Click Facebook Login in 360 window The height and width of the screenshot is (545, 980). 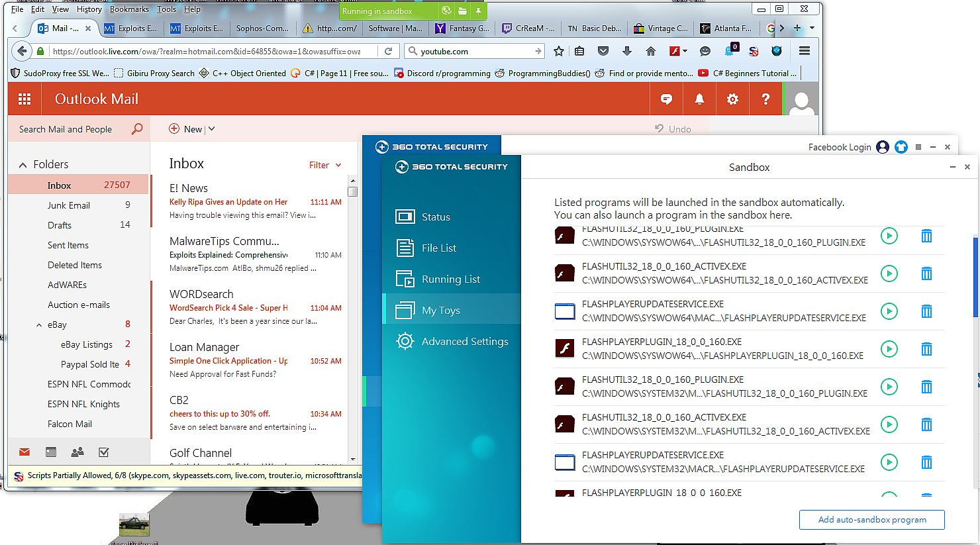(840, 147)
